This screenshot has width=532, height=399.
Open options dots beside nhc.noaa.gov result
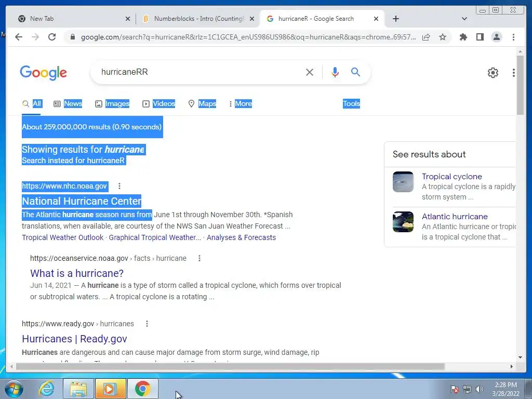[x=119, y=186]
